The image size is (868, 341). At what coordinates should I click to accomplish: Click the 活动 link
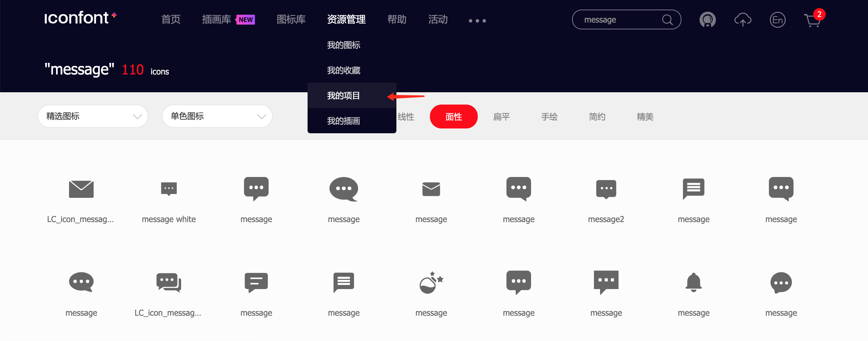point(438,19)
